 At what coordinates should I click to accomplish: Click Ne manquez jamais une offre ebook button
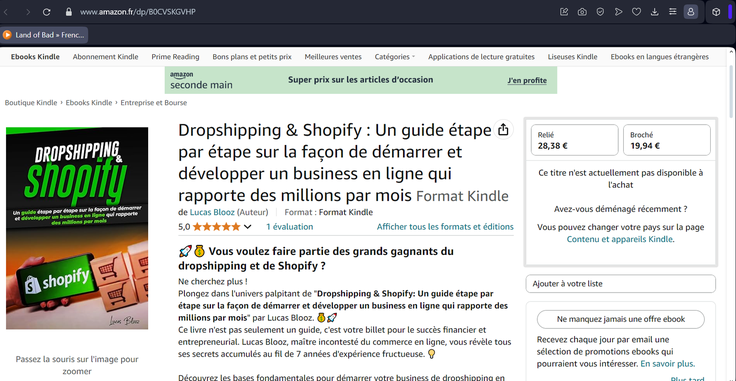click(x=621, y=319)
